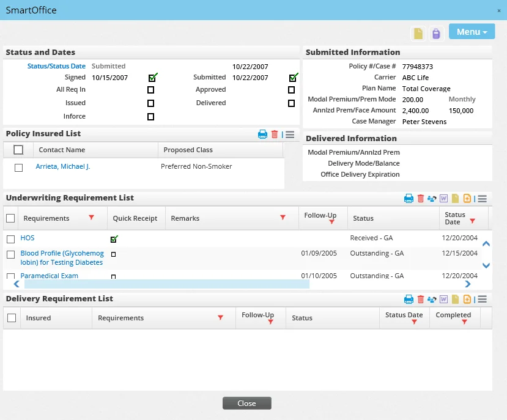Open the Arrieta, Michael J. record

point(62,166)
